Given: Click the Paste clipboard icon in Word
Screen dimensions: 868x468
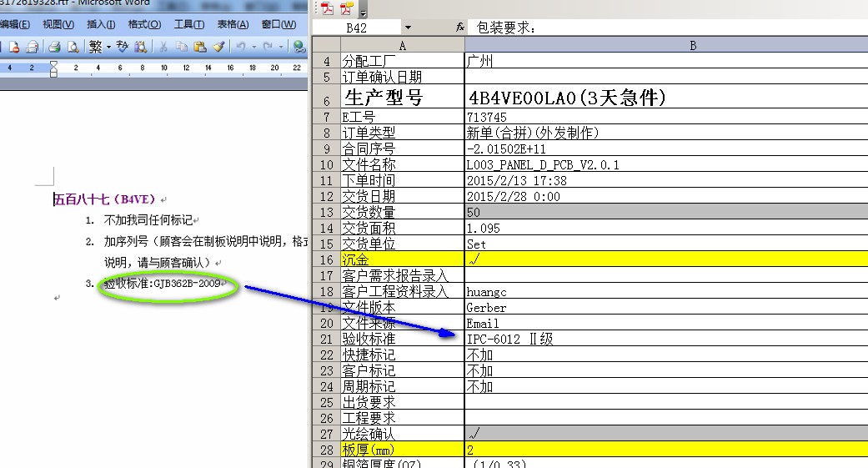Looking at the screenshot, I should (x=200, y=47).
